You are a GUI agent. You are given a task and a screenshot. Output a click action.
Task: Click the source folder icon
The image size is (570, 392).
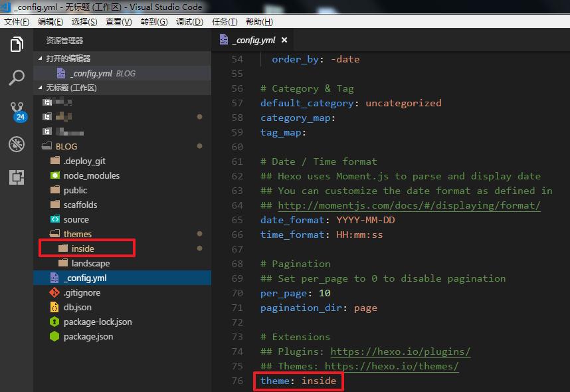pyautogui.click(x=55, y=219)
